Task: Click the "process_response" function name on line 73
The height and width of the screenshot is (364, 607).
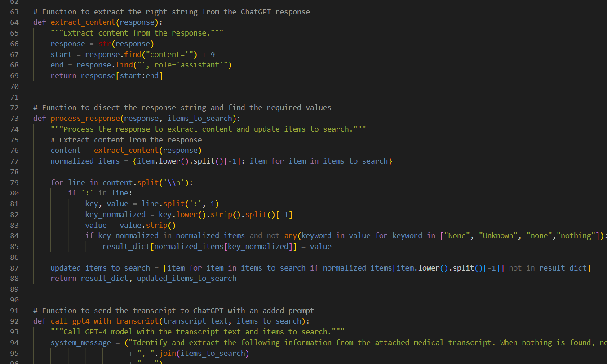Action: point(85,119)
